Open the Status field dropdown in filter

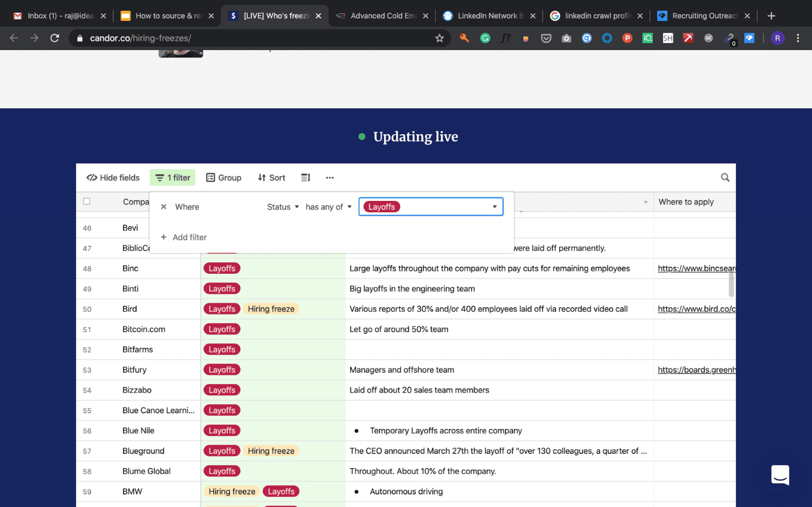click(x=283, y=207)
